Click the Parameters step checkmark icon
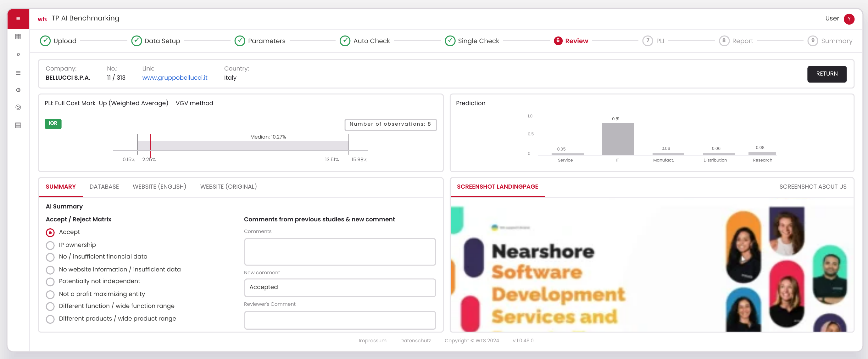Image resolution: width=868 pixels, height=359 pixels. tap(240, 41)
